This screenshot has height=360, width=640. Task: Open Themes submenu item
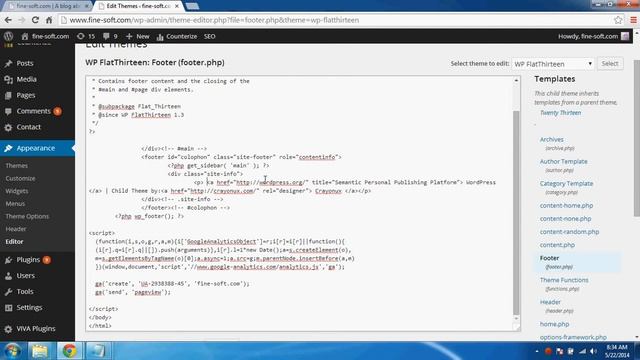pyautogui.click(x=17, y=166)
